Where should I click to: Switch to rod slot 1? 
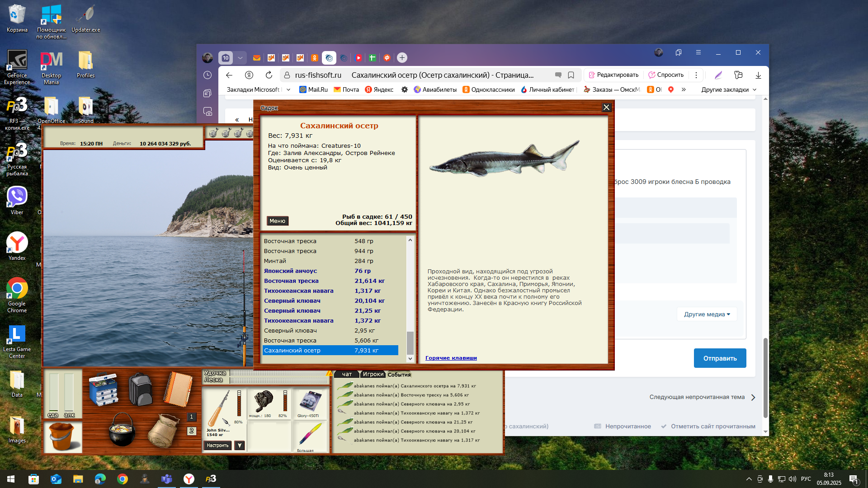click(x=191, y=417)
